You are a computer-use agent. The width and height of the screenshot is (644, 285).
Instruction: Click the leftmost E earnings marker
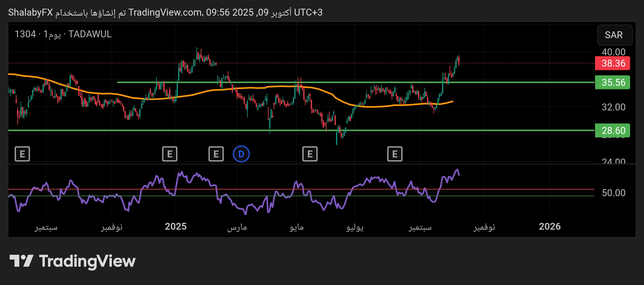click(22, 154)
